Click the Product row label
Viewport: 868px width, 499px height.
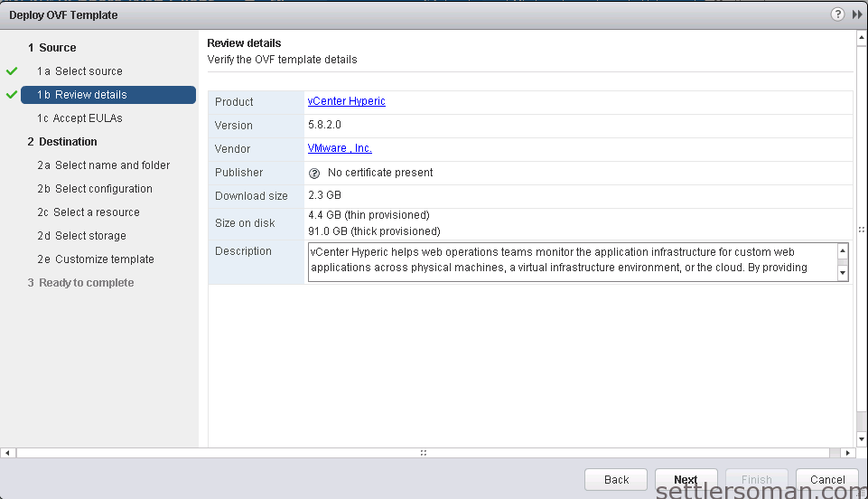pyautogui.click(x=234, y=102)
